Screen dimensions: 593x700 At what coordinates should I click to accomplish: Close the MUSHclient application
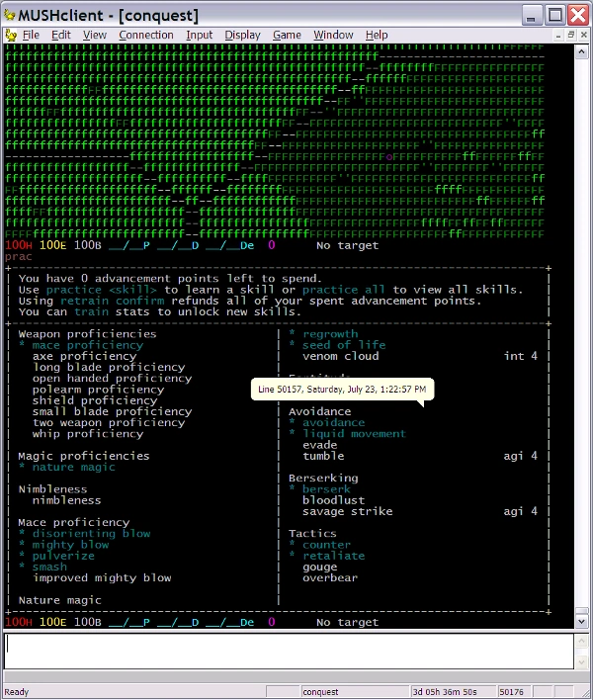click(578, 15)
